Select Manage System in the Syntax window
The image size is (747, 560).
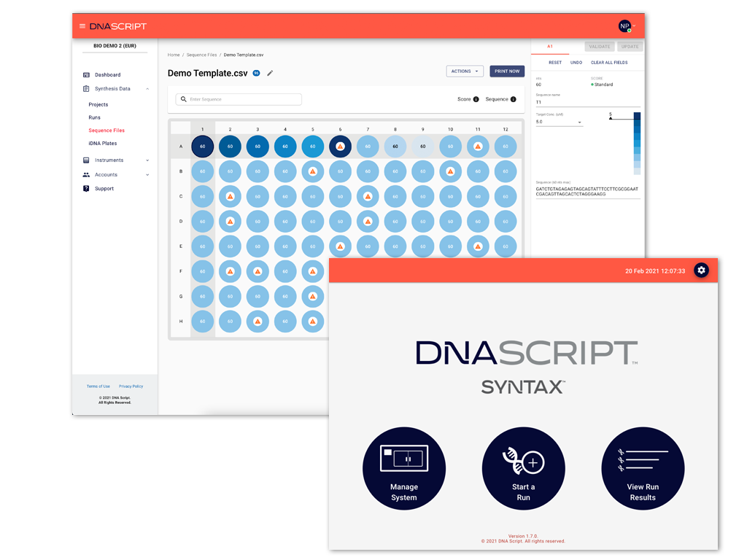click(x=404, y=469)
